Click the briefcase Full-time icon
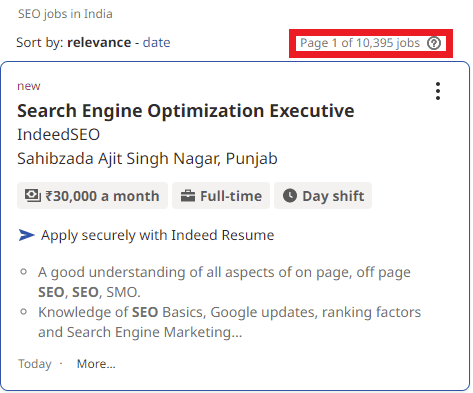 coord(188,196)
